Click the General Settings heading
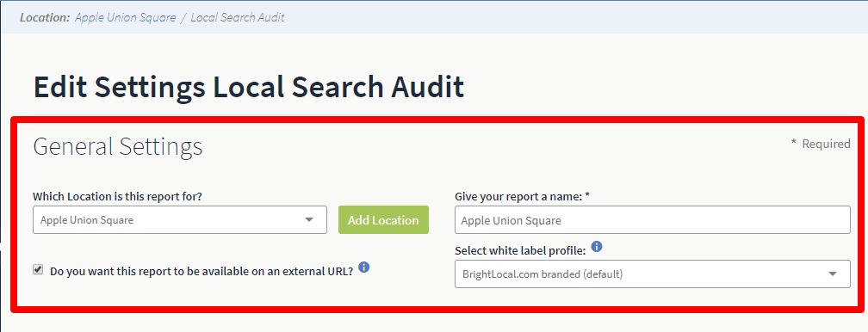868x332 pixels. pos(118,146)
